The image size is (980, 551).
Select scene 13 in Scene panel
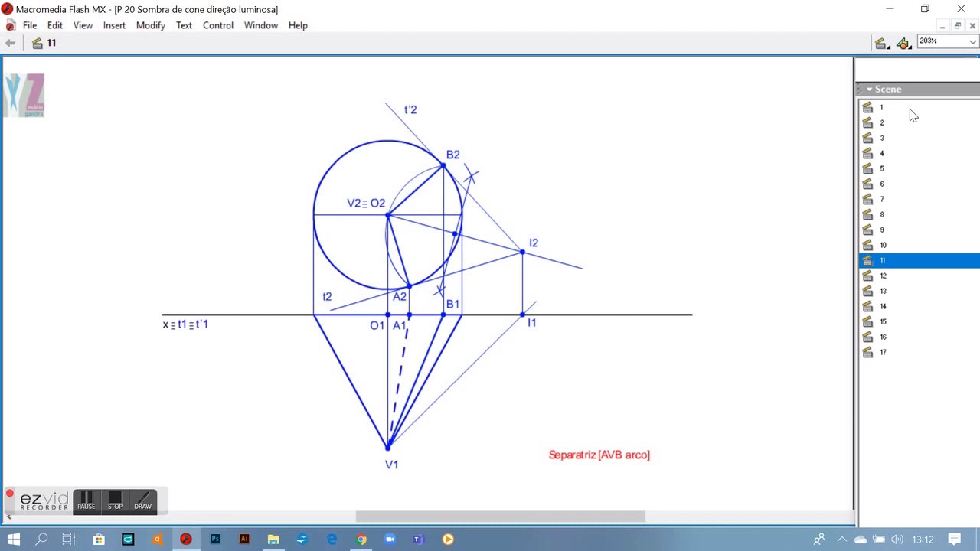click(919, 292)
